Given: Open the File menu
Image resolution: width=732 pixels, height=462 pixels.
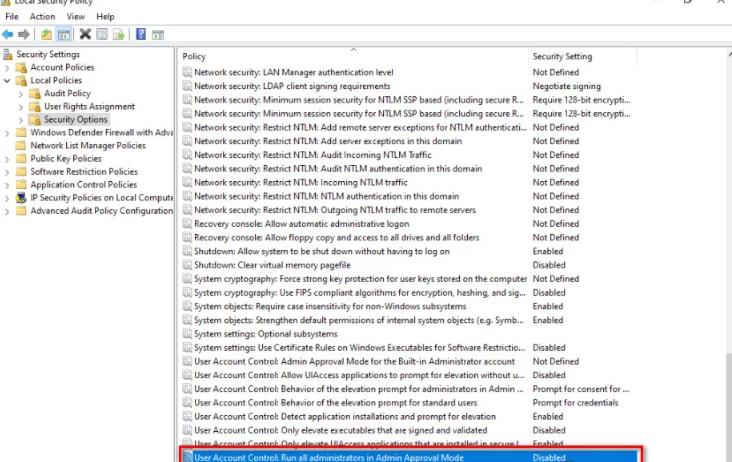Looking at the screenshot, I should 12,16.
